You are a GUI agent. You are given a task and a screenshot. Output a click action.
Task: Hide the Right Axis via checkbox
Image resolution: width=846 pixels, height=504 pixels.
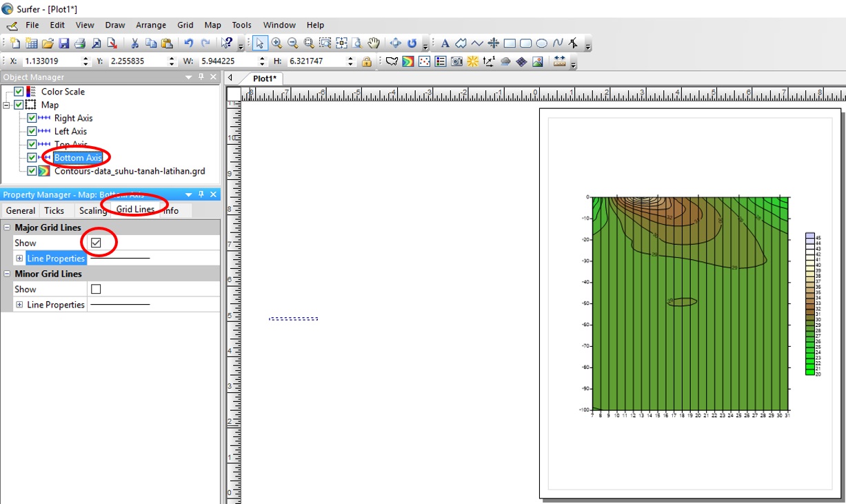(x=32, y=118)
